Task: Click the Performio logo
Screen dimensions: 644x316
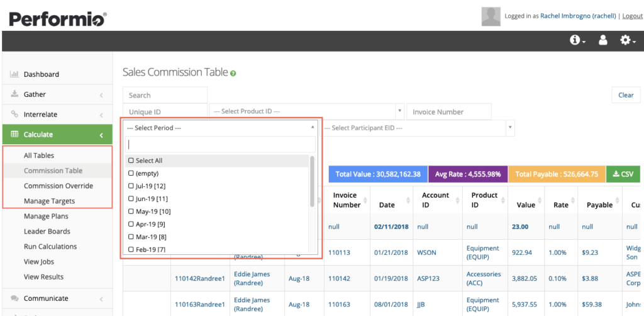Action: (x=57, y=19)
